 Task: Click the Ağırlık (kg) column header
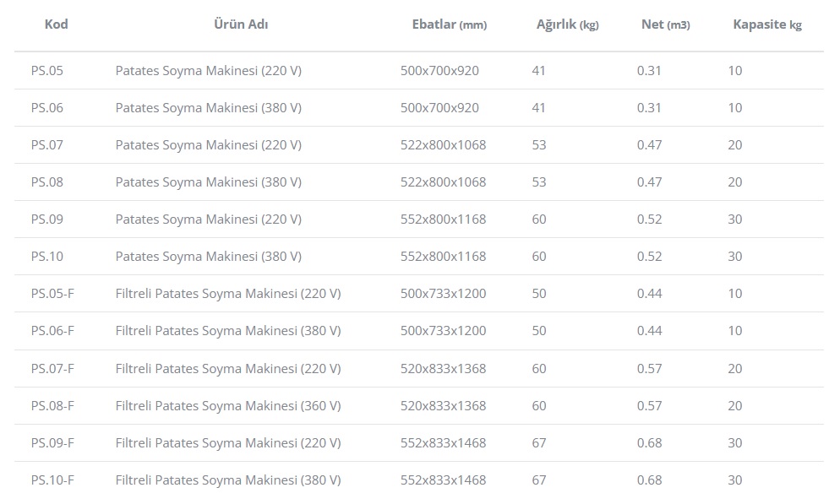pos(567,24)
